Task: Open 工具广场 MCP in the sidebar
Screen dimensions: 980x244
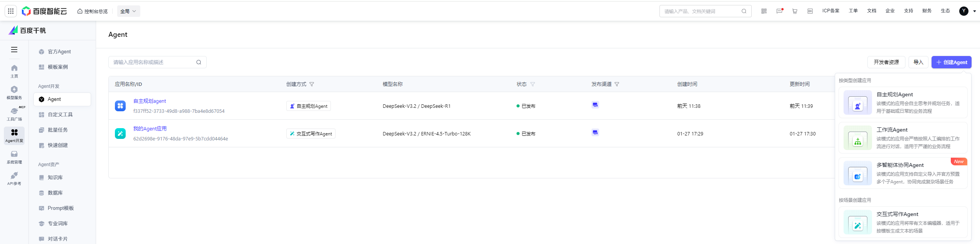Action: (14, 114)
